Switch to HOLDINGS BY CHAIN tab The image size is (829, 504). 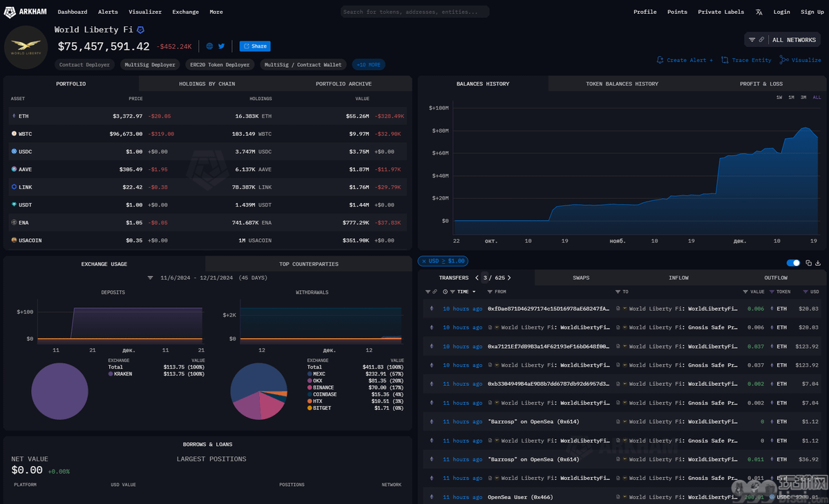pyautogui.click(x=207, y=84)
